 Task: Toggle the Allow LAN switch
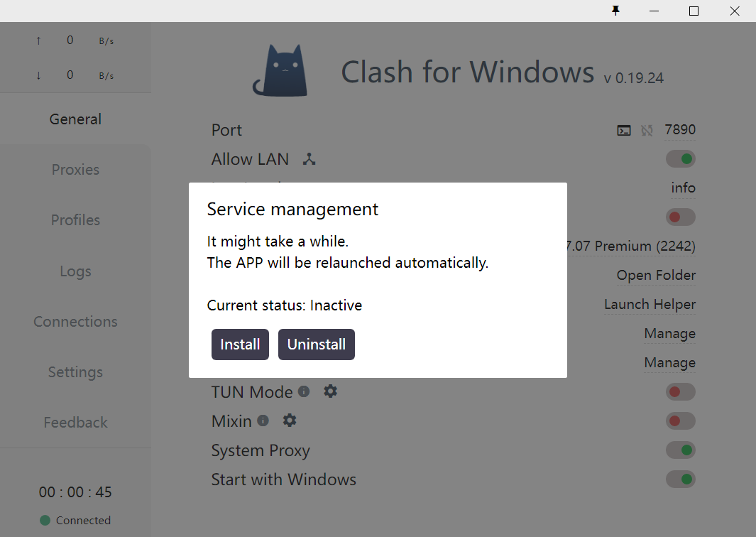coord(681,158)
